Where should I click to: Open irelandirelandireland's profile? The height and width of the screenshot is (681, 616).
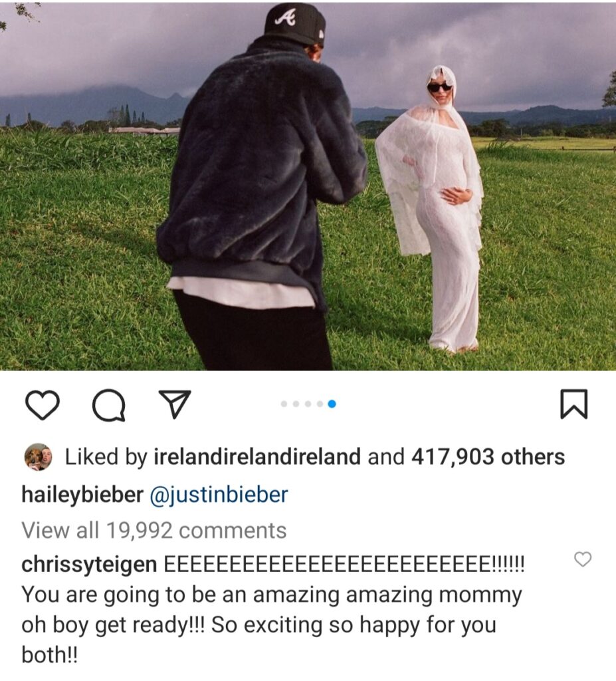point(257,457)
